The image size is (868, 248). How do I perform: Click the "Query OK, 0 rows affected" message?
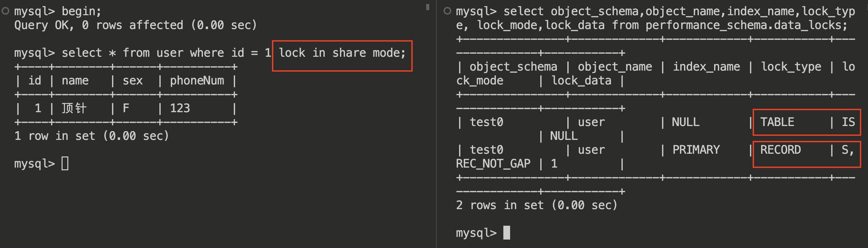coord(135,25)
